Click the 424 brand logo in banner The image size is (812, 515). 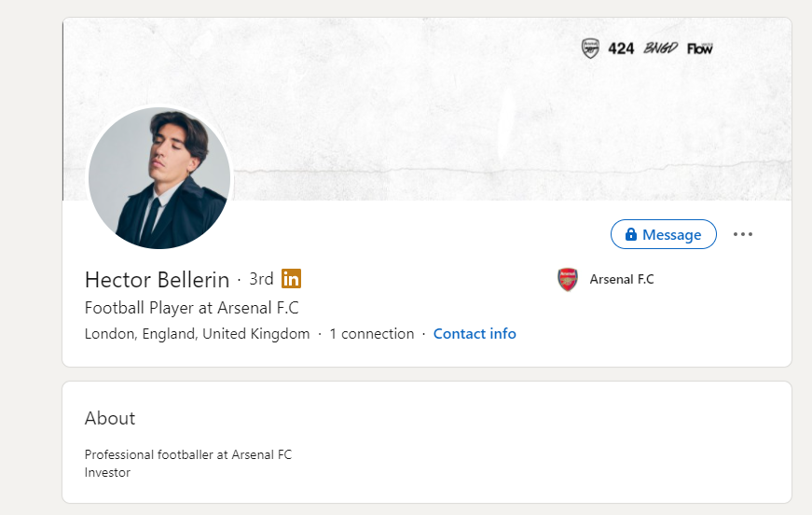(621, 49)
